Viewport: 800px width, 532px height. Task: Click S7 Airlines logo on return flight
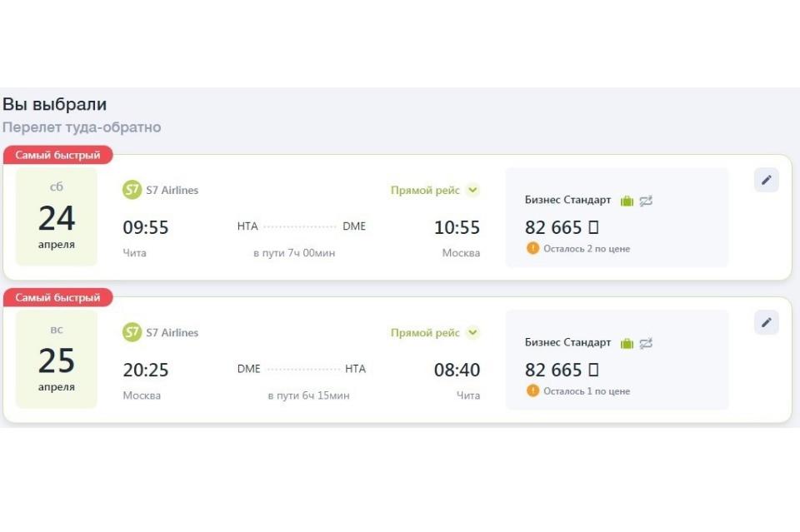(132, 332)
